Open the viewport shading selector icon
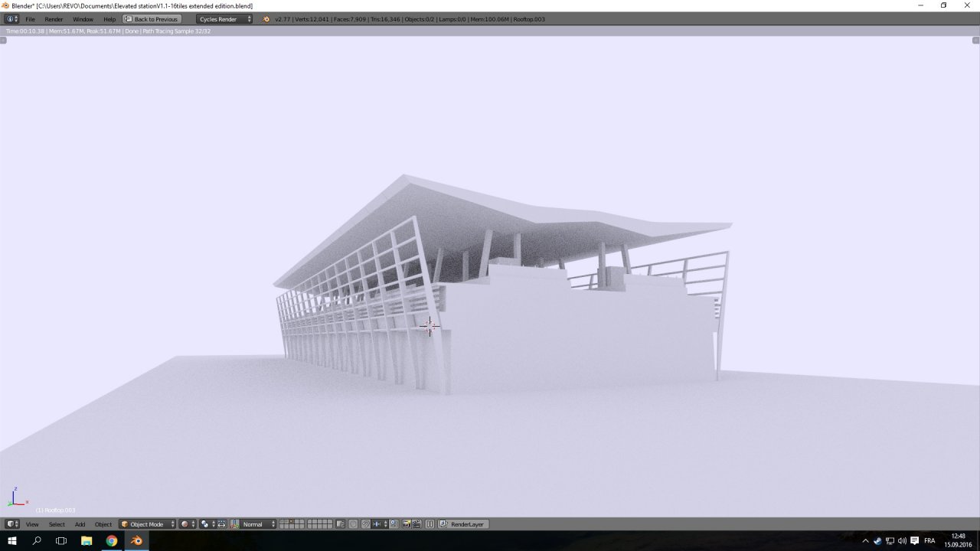This screenshot has width=980, height=551. (188, 524)
